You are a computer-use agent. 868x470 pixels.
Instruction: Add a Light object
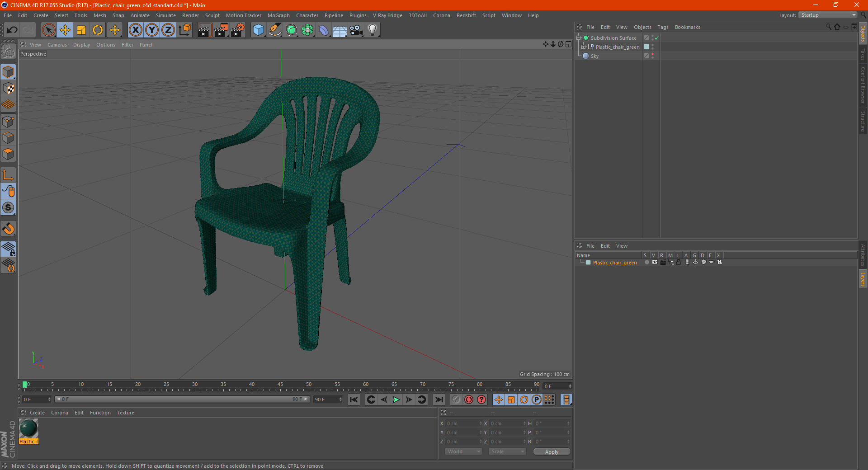(373, 30)
